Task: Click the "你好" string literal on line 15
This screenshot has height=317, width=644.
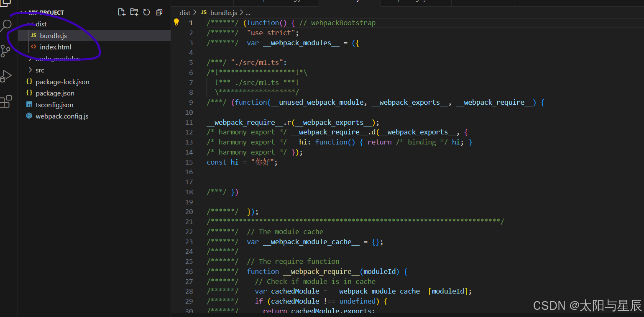Action: [x=263, y=162]
